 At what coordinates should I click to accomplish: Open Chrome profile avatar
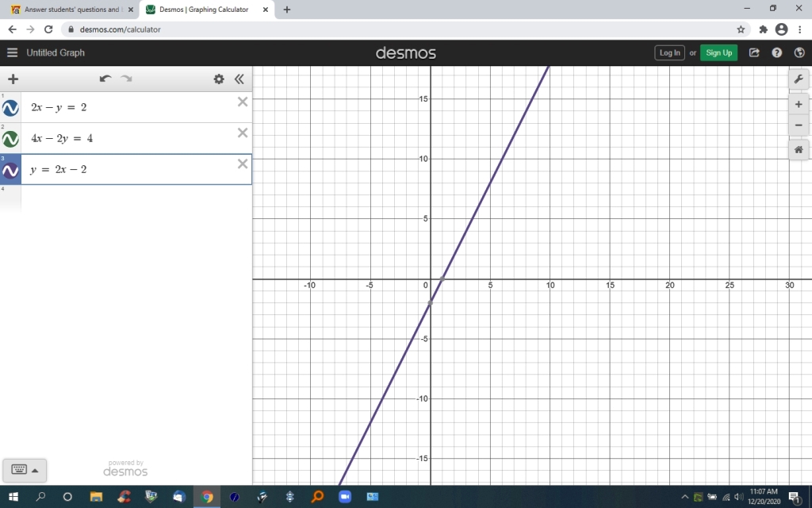pyautogui.click(x=781, y=29)
